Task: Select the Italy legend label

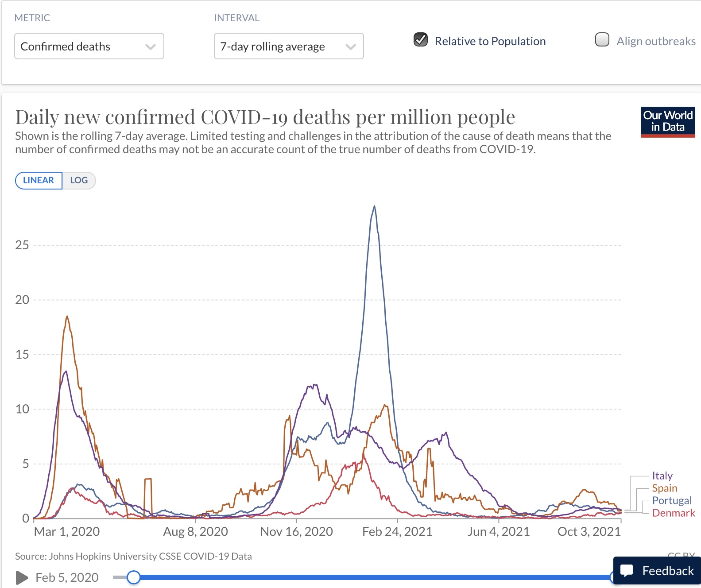Action: (662, 476)
